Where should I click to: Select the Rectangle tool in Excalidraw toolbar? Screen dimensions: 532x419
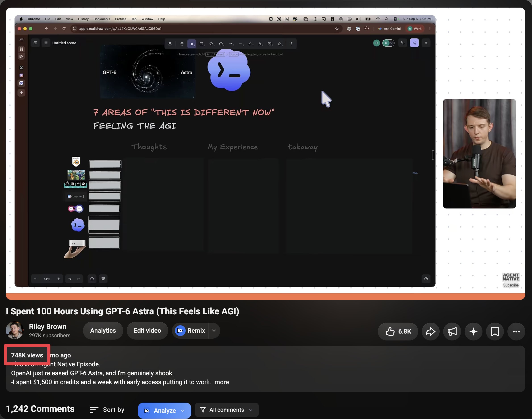(202, 44)
